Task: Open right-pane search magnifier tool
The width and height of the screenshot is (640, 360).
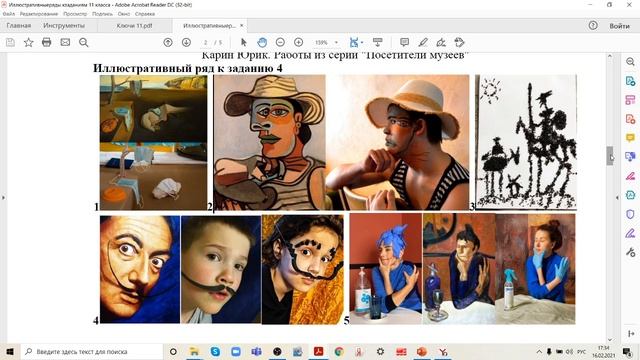Action: tap(630, 62)
